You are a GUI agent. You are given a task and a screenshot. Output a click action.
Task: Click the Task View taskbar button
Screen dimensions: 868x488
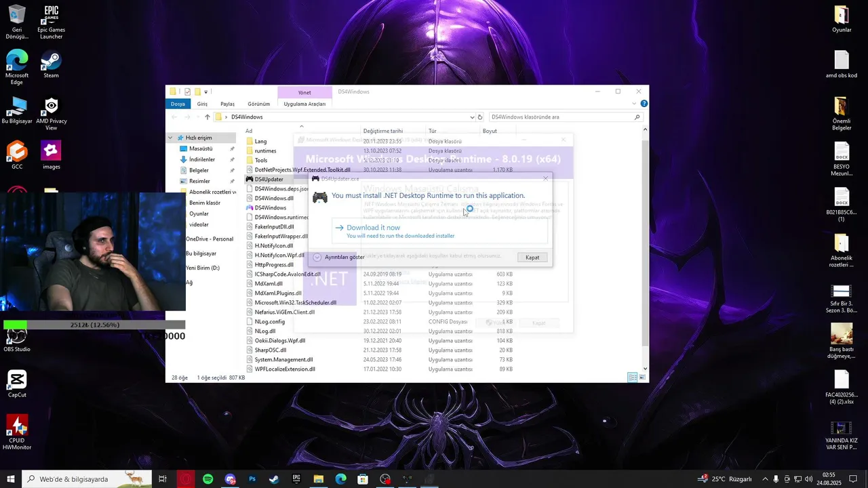[163, 479]
